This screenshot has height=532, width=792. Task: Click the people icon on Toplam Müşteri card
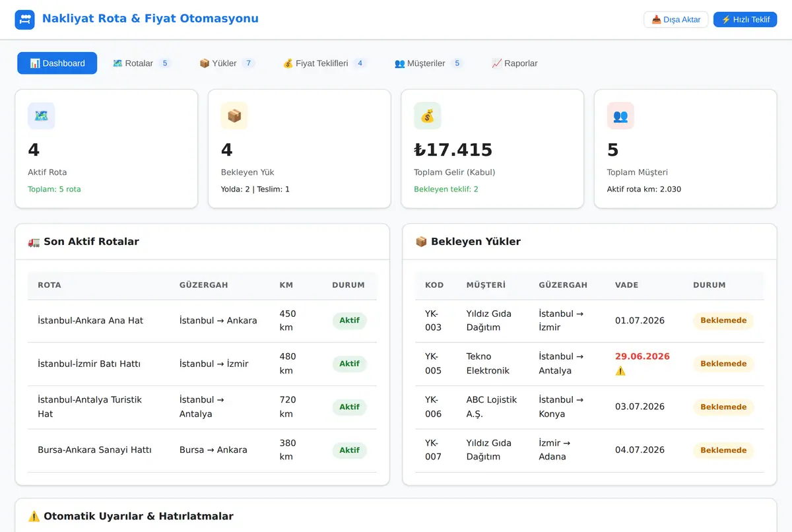(620, 116)
